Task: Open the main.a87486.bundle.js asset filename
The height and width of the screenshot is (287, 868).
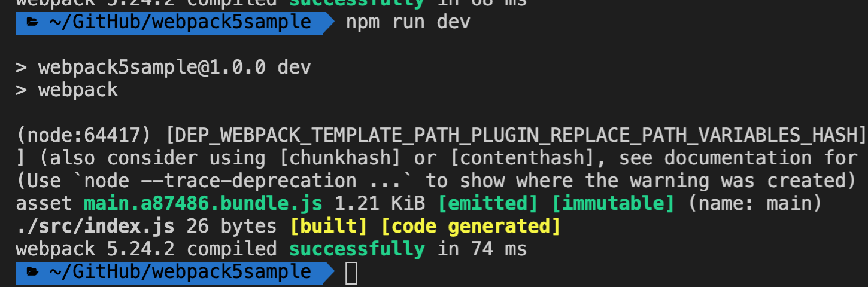Action: coord(203,204)
